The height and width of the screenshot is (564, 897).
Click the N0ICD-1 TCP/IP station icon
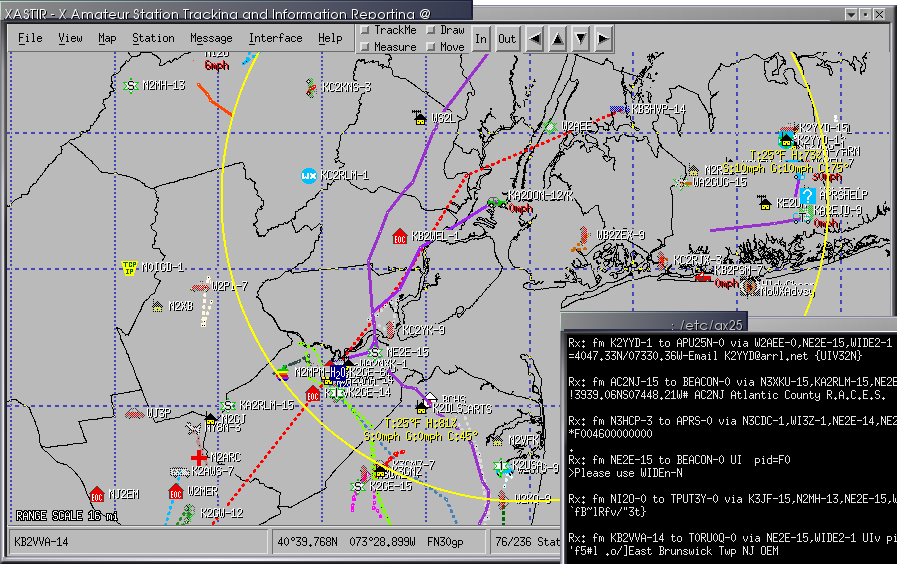coord(129,267)
